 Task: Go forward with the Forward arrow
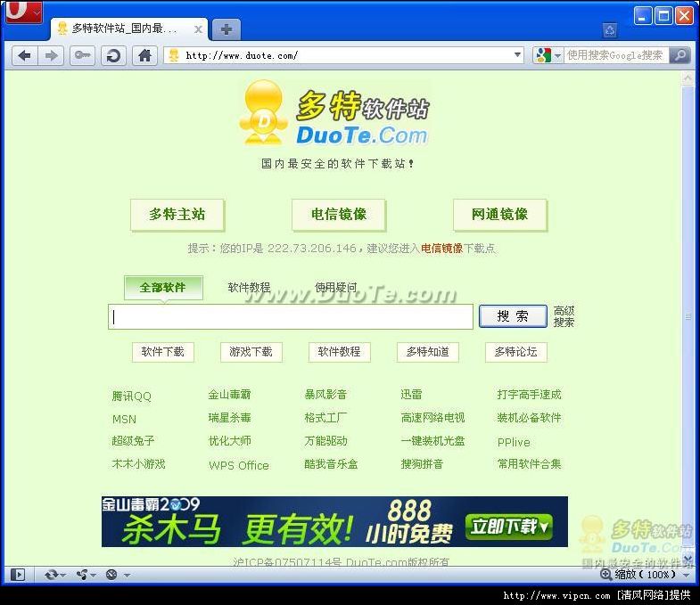(51, 56)
